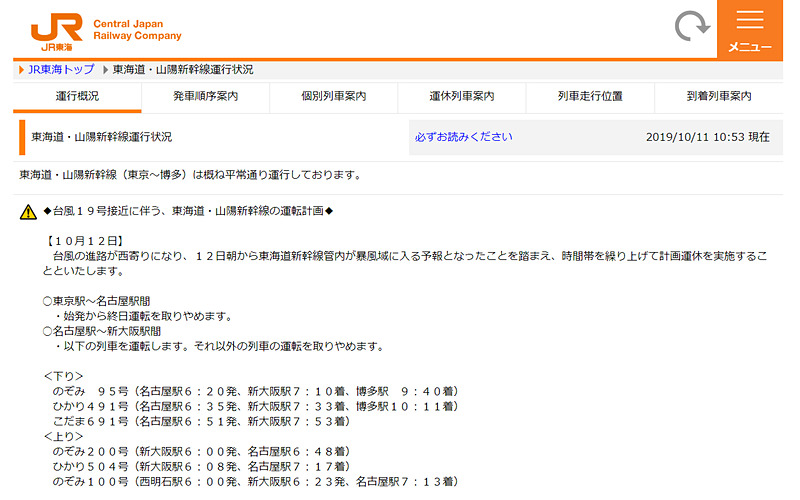Image resolution: width=800 pixels, height=500 pixels.
Task: Click the JR Central logo
Action: click(x=57, y=32)
